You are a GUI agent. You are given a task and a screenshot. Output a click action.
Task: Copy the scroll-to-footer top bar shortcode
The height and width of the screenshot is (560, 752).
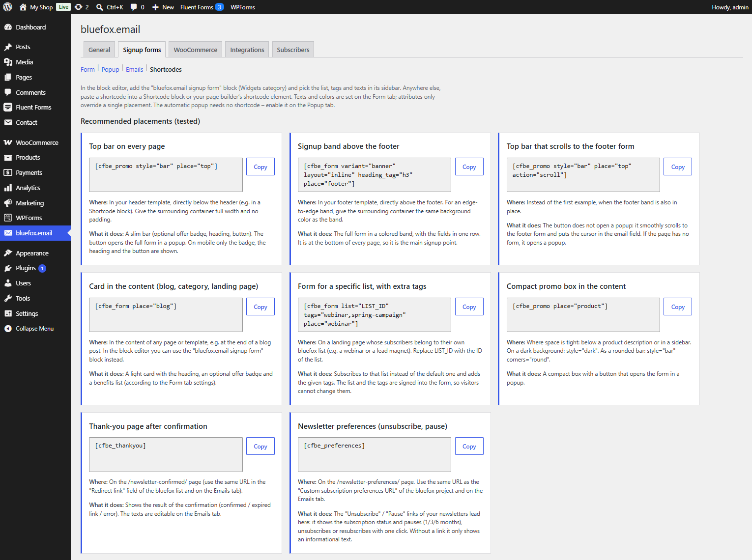click(678, 167)
